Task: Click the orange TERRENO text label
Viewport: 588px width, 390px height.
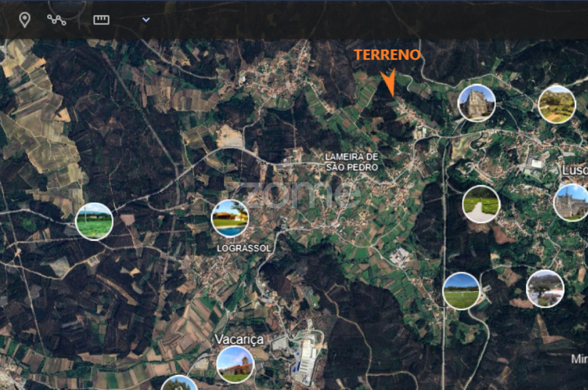Action: pyautogui.click(x=387, y=56)
